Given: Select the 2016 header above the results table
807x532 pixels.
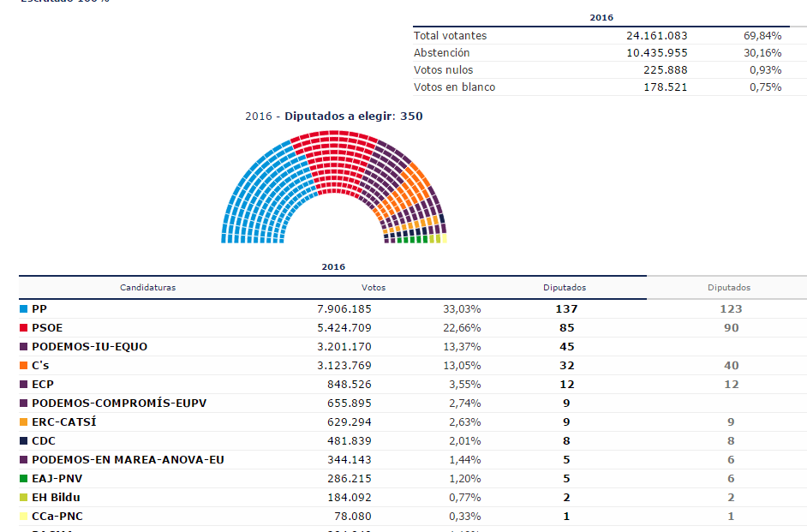Looking at the screenshot, I should tap(332, 266).
